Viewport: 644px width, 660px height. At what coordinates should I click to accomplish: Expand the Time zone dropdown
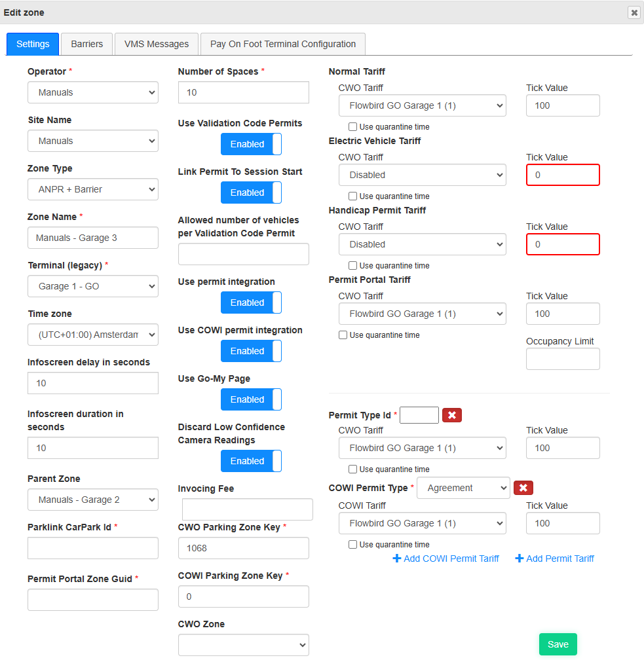point(93,335)
